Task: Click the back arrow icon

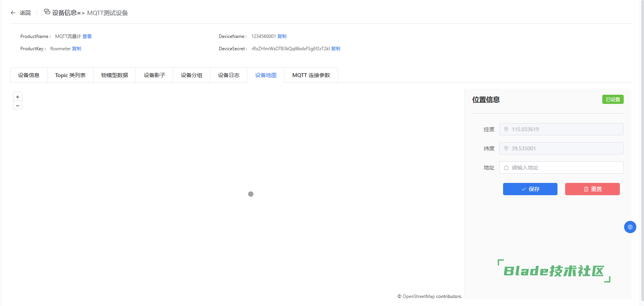Action: 13,13
